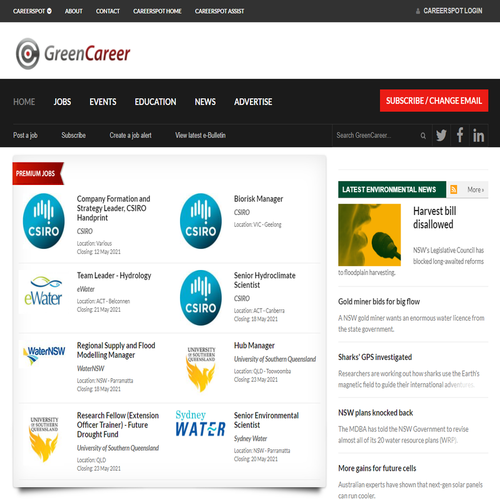Open Regional Supply and Flood Modelling Manager
Screen dimensions: 500x500
pos(116,350)
